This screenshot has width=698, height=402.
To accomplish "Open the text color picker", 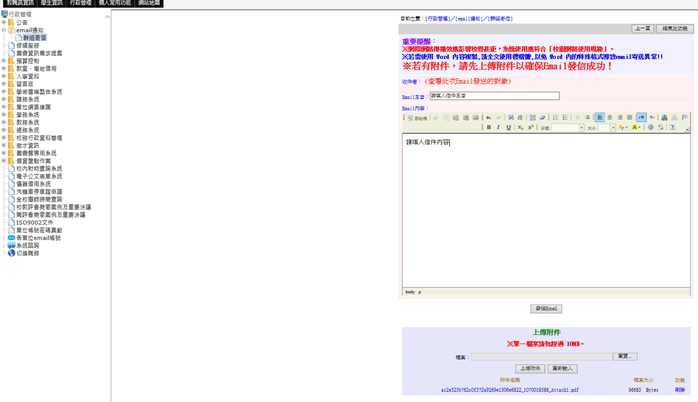I will click(622, 128).
